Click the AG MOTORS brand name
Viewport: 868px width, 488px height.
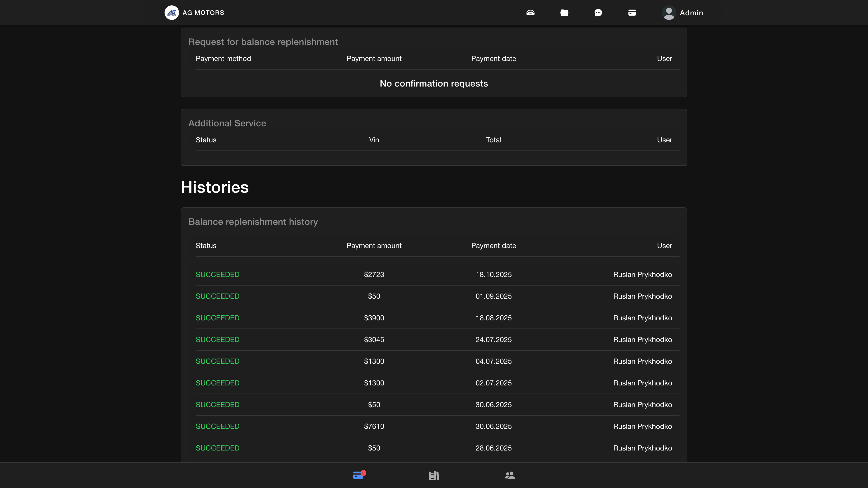coord(203,13)
